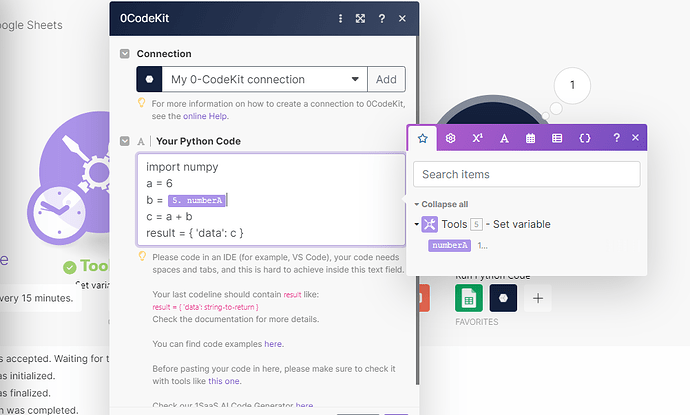Image resolution: width=690 pixels, height=415 pixels.
Task: Open text and binary functions tab
Action: pos(504,138)
